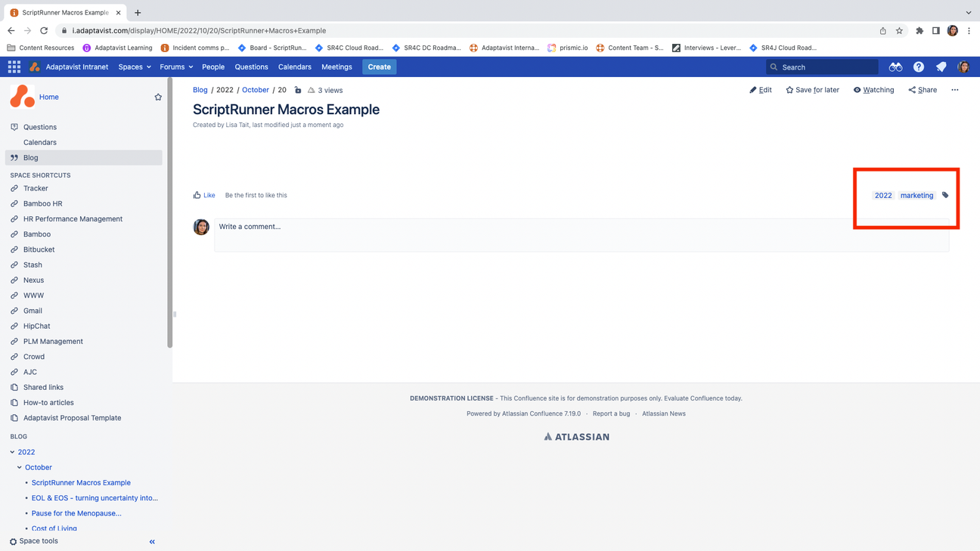Switch to the Meetings menu item

tap(336, 67)
